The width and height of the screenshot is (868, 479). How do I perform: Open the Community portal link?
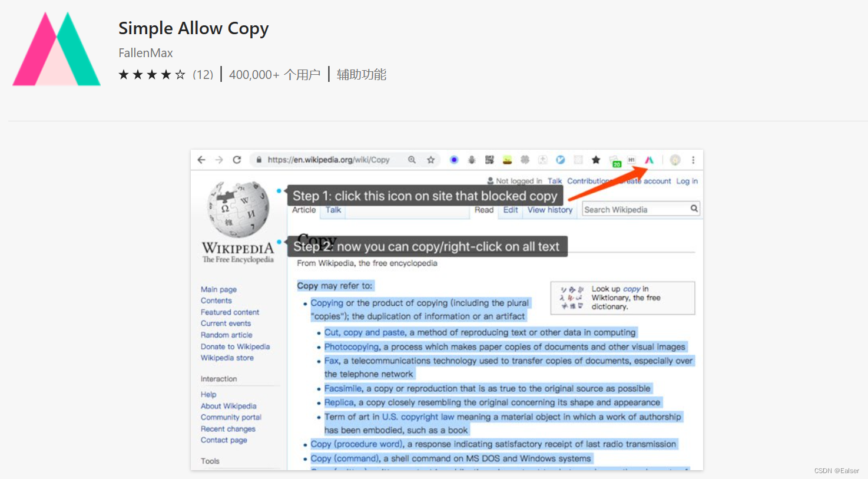pos(231,418)
